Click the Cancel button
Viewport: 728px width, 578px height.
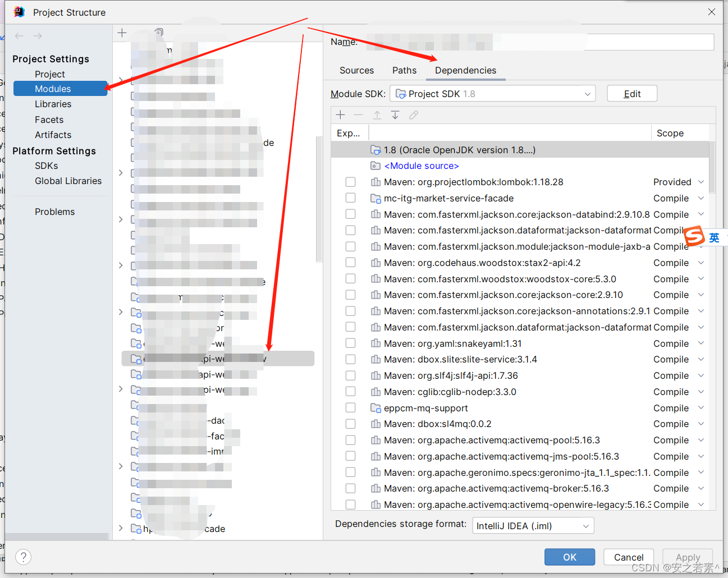(629, 557)
